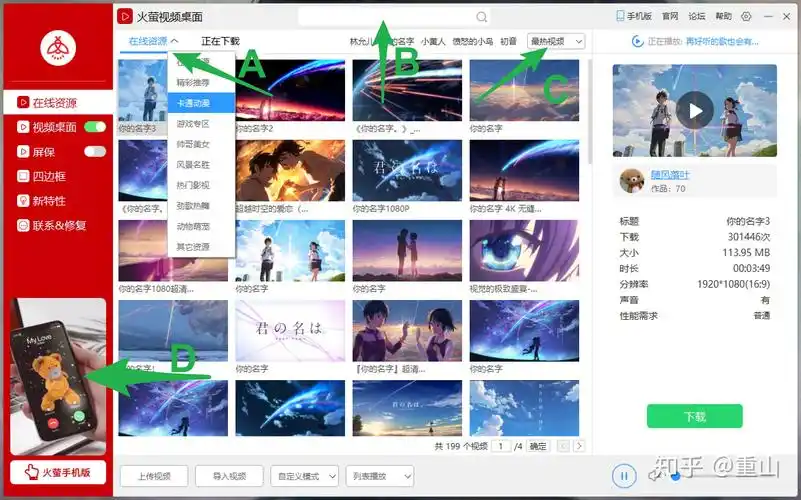The image size is (801, 500).
Task: Open the 论坛 link
Action: 697,16
